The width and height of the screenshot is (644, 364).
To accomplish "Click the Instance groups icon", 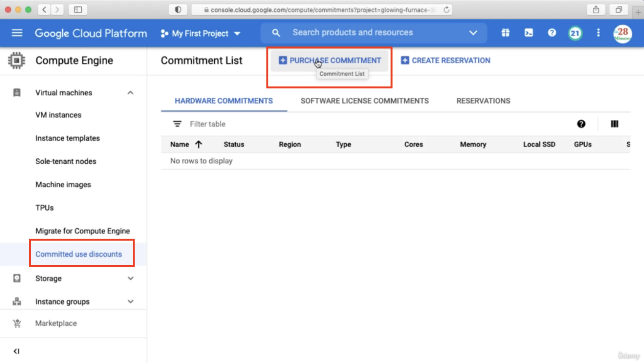I will (17, 302).
